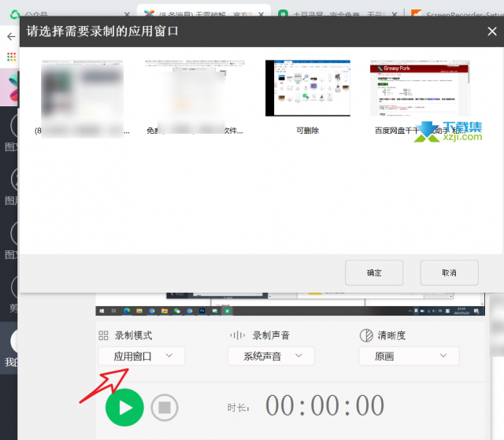Image resolution: width=504 pixels, height=440 pixels.
Task: Choose the blurred thumbnail labeled 免...软件
Action: (195, 95)
